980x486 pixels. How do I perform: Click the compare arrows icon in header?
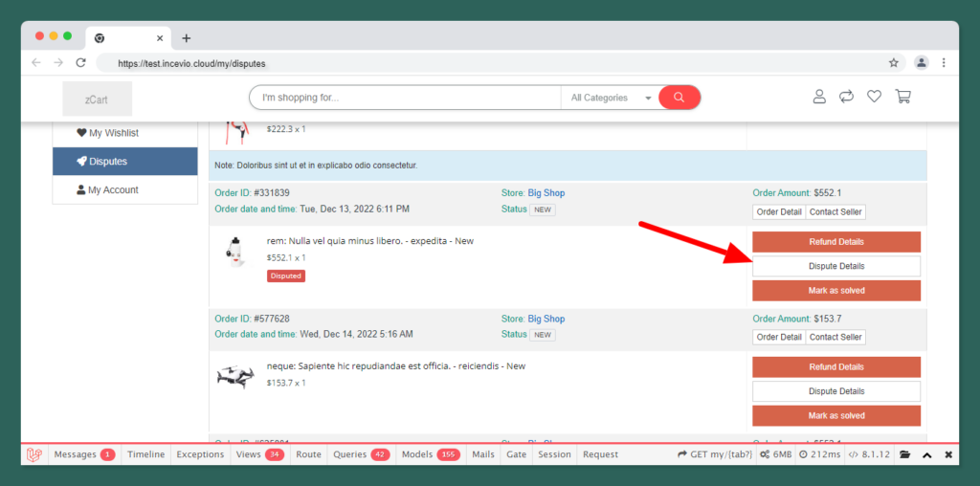(x=846, y=97)
